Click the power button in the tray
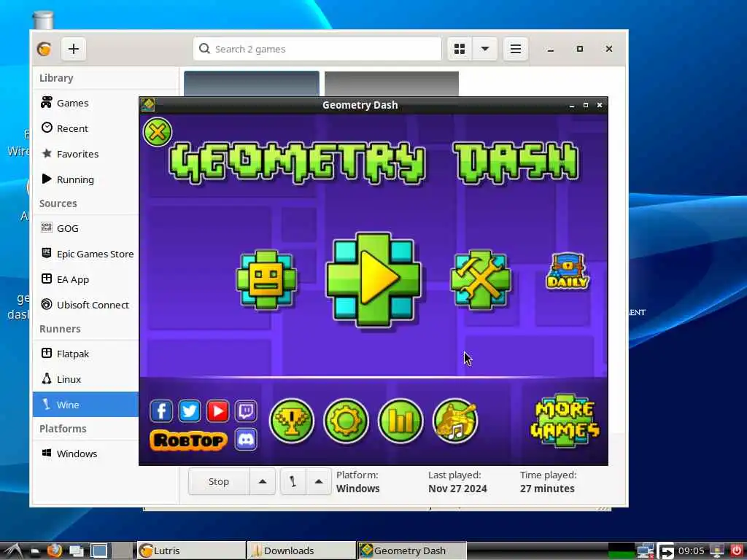 (736, 551)
